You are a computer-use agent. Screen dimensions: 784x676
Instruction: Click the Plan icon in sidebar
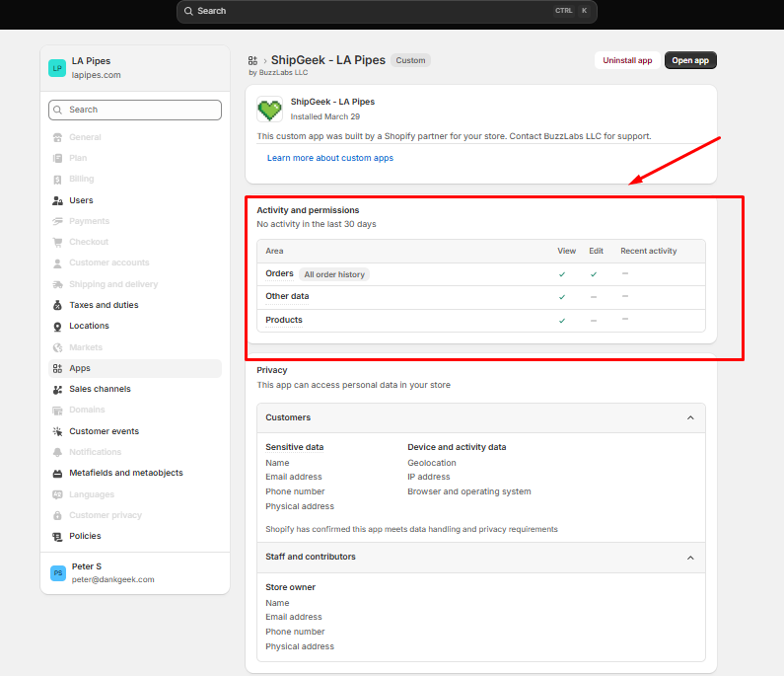(57, 158)
